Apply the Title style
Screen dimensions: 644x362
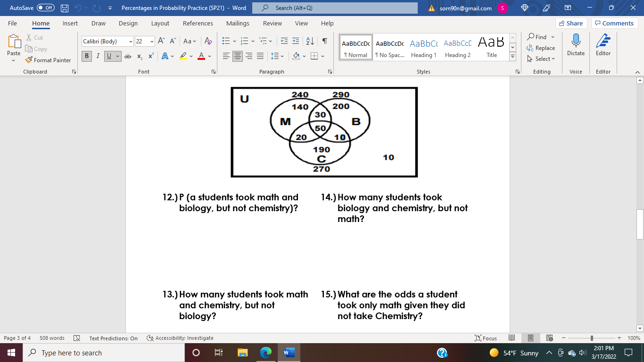click(x=492, y=47)
